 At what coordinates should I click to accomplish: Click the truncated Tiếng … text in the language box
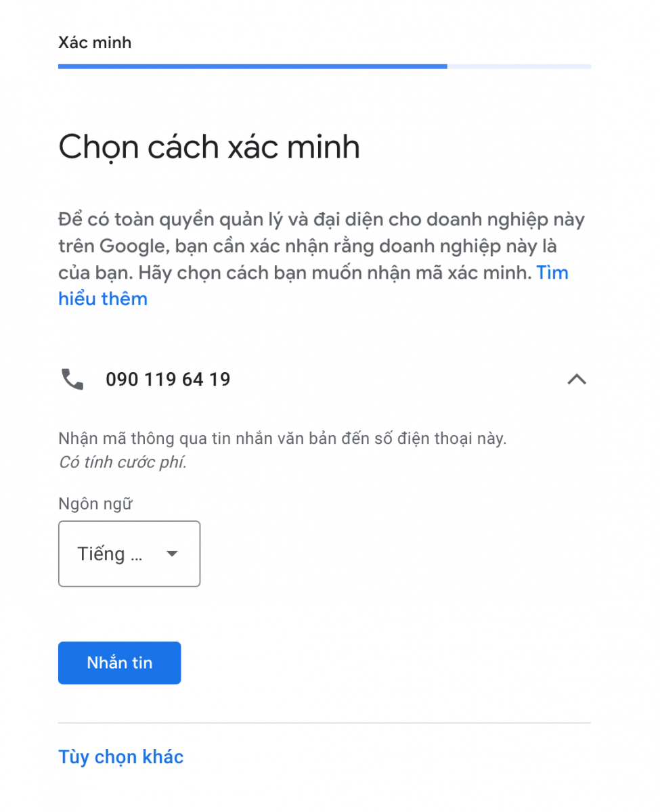[x=110, y=554]
